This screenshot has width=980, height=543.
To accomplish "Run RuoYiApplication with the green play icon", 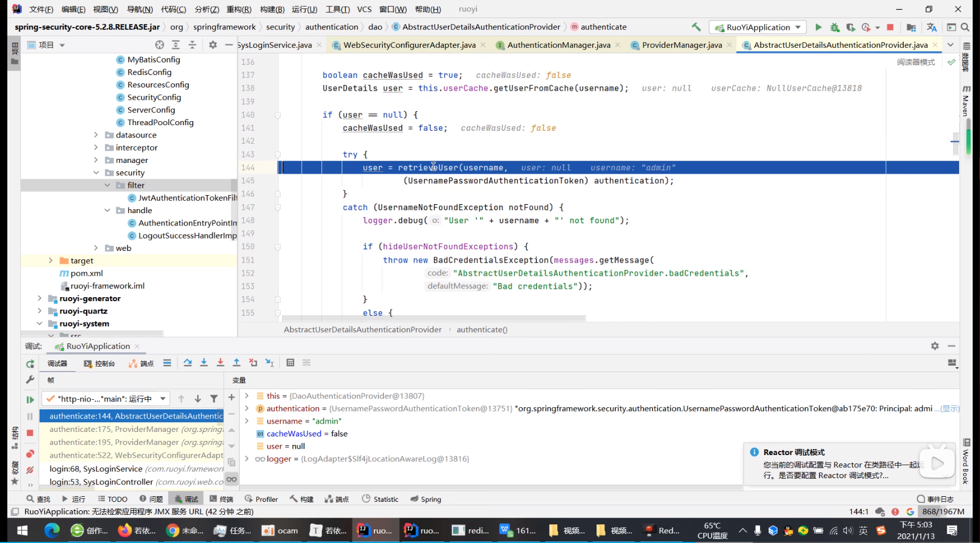I will pos(818,27).
